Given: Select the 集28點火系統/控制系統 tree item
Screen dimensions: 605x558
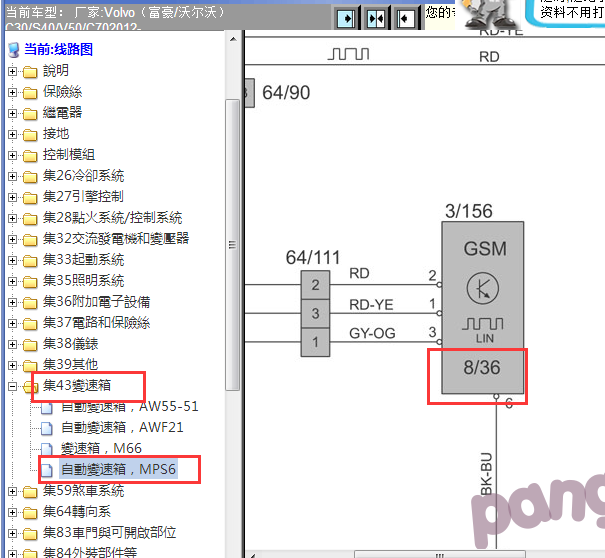Looking at the screenshot, I should (112, 218).
